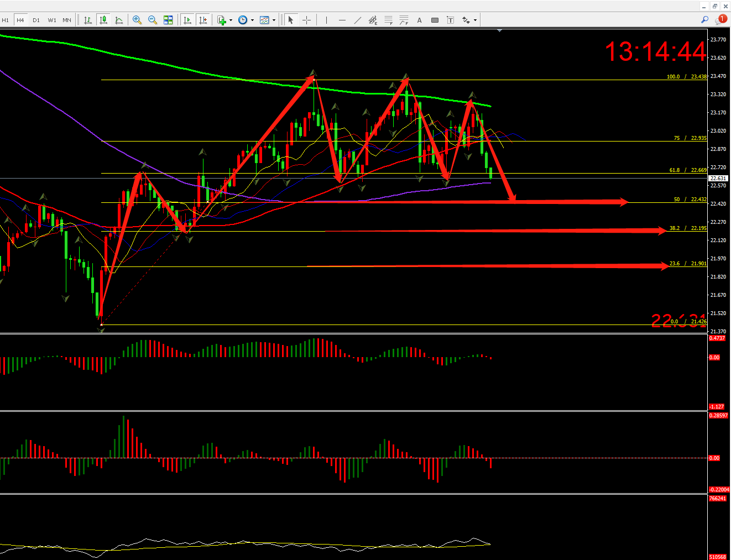Toggle chart auto scroll
Screen dimensions: 731x560
click(187, 20)
